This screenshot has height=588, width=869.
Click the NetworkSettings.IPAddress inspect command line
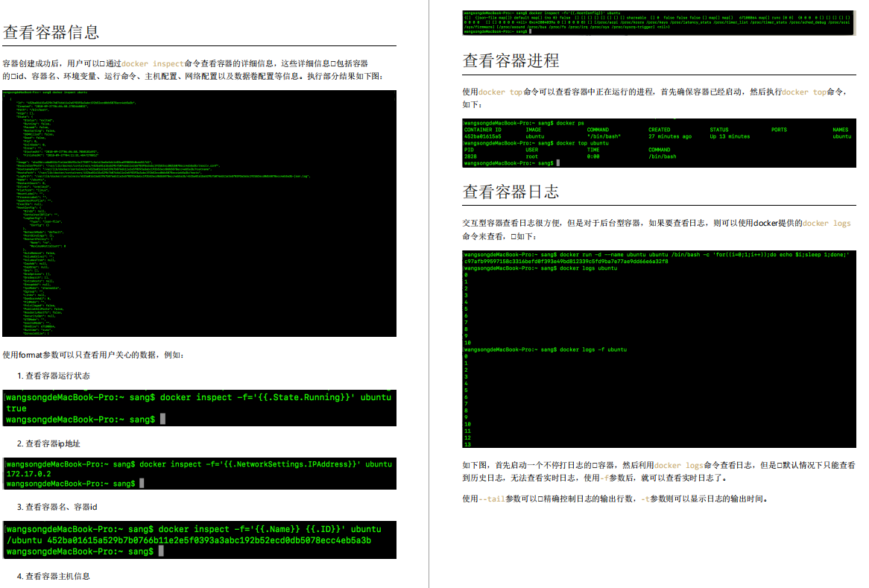pyautogui.click(x=199, y=464)
